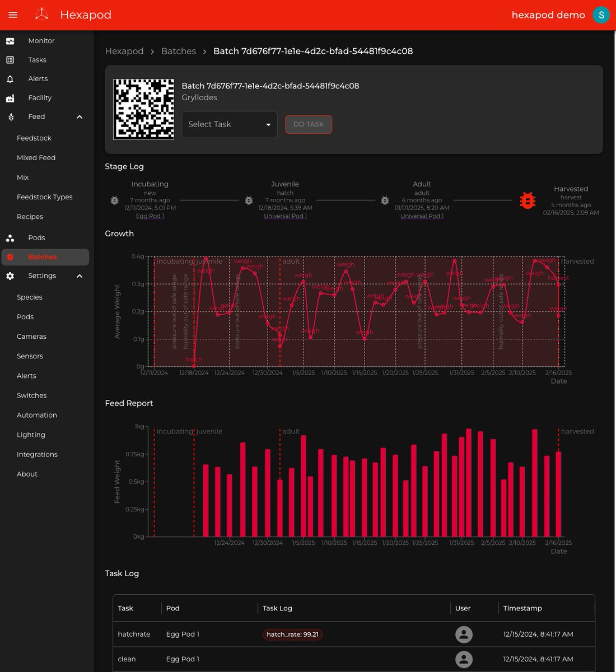The width and height of the screenshot is (616, 672).
Task: Open Egg Pod 1 link under Incubating
Action: tap(150, 216)
